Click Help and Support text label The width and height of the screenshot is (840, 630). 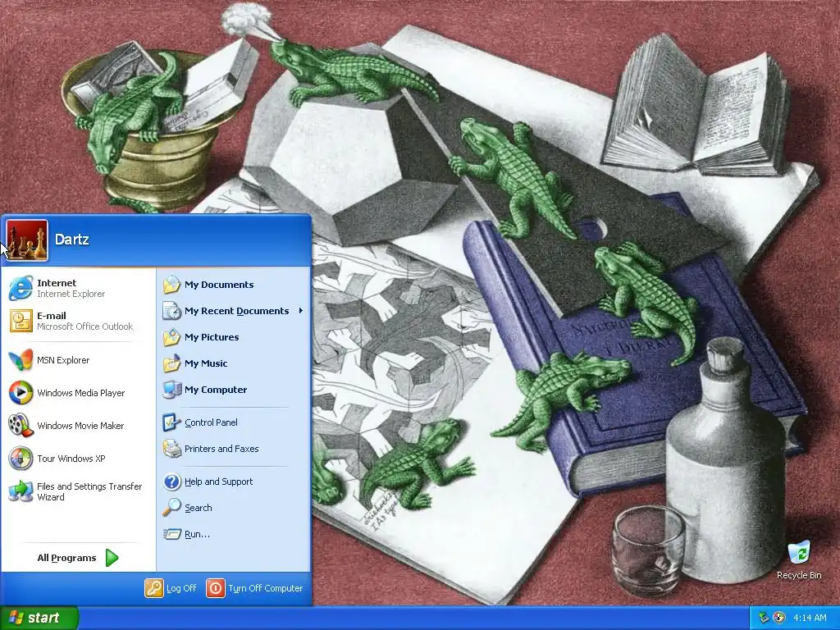(x=218, y=481)
